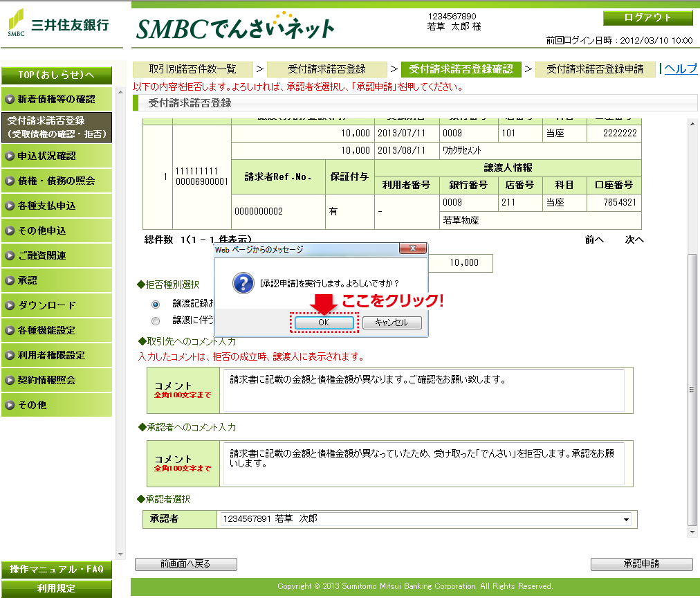This screenshot has width=700, height=598.
Task: Click the ログアウト button
Action: point(647,18)
